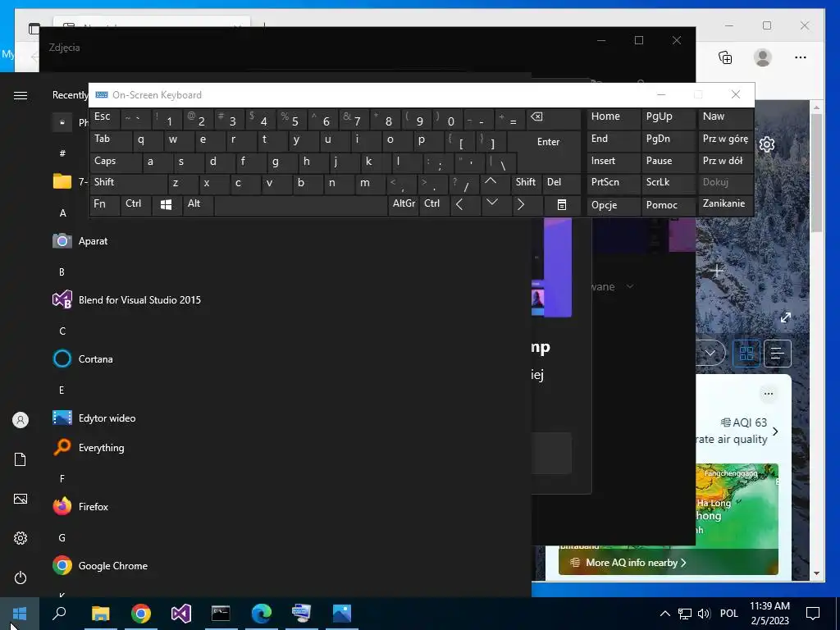The height and width of the screenshot is (630, 840).
Task: Toggle Caps key on On-Screen Keyboard
Action: click(116, 162)
